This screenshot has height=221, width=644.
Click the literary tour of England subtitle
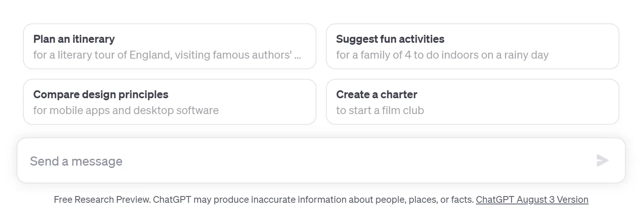[162, 55]
